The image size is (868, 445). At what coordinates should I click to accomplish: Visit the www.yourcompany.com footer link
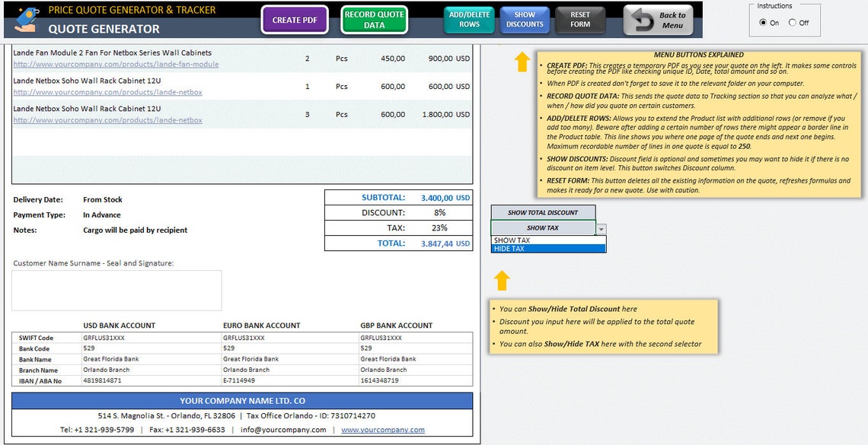pyautogui.click(x=382, y=430)
